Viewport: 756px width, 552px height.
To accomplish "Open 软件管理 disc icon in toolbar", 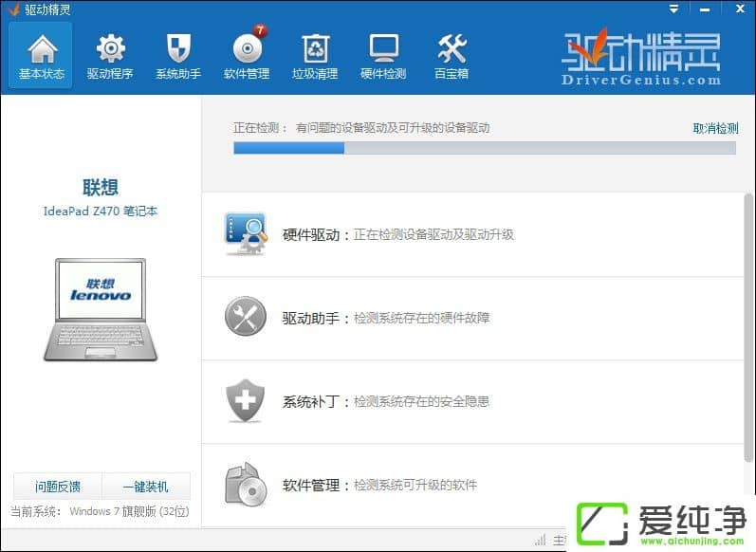I will pos(247,57).
